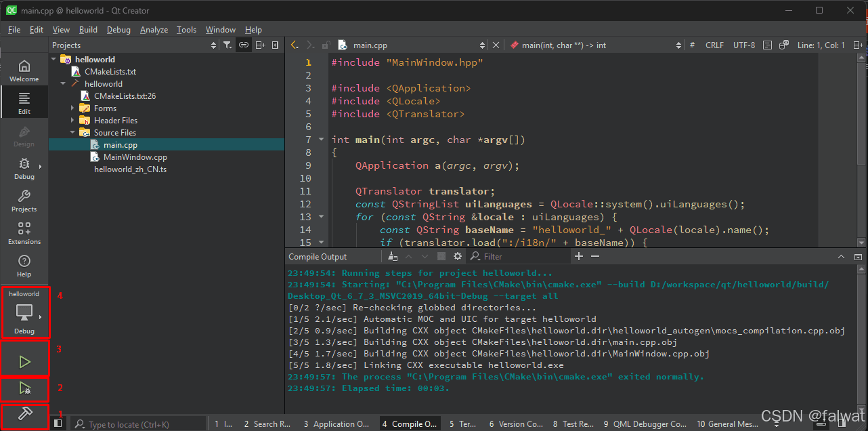Screen dimensions: 868x431
Task: Open helloworld Debug kit selector
Action: [24, 313]
